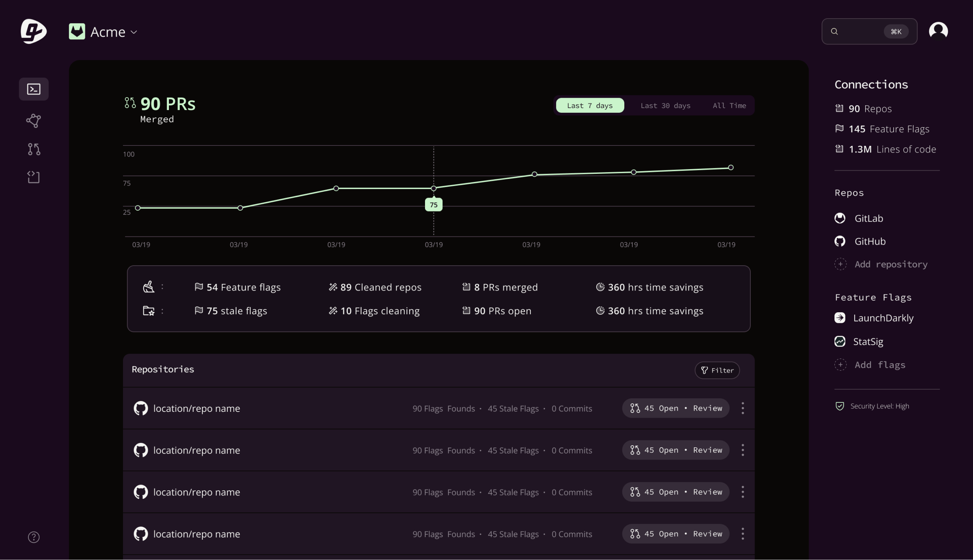The image size is (973, 560).
Task: Click the LaunchDarkly icon
Action: pyautogui.click(x=840, y=318)
